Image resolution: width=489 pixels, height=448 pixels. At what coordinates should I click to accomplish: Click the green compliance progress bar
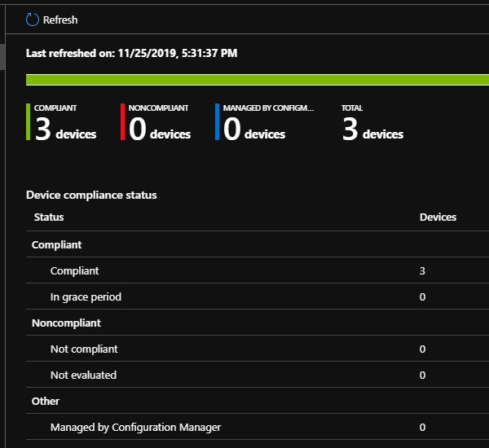[257, 80]
